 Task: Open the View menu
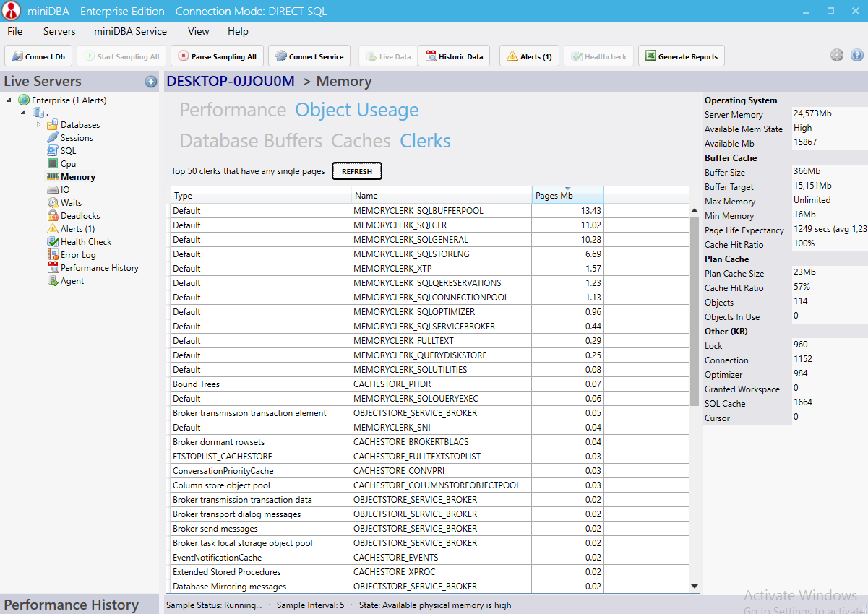tap(197, 31)
